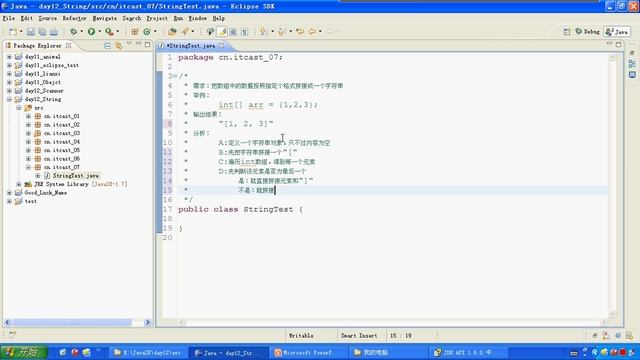
Task: Collapse the cn.itcast_07 package
Action: point(28,167)
